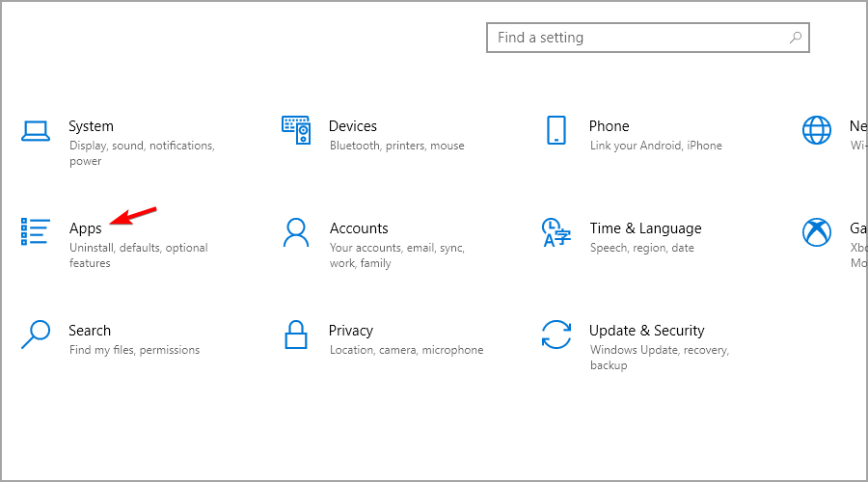
Task: Open Accounts settings title
Action: [359, 228]
